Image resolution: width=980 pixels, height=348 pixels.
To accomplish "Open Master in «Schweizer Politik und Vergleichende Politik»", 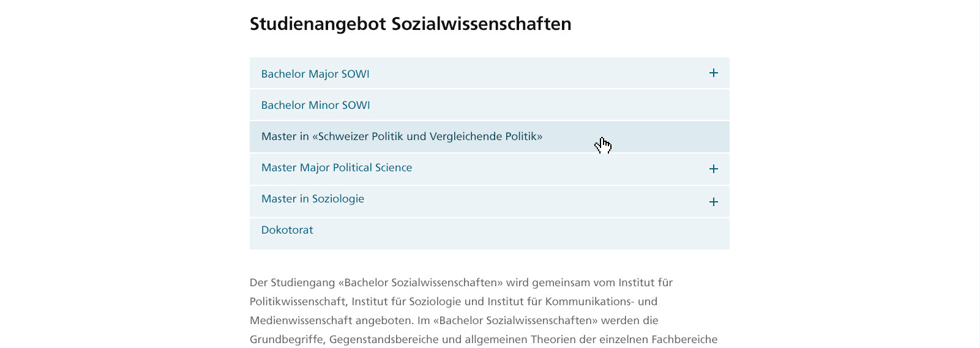I will click(x=490, y=136).
